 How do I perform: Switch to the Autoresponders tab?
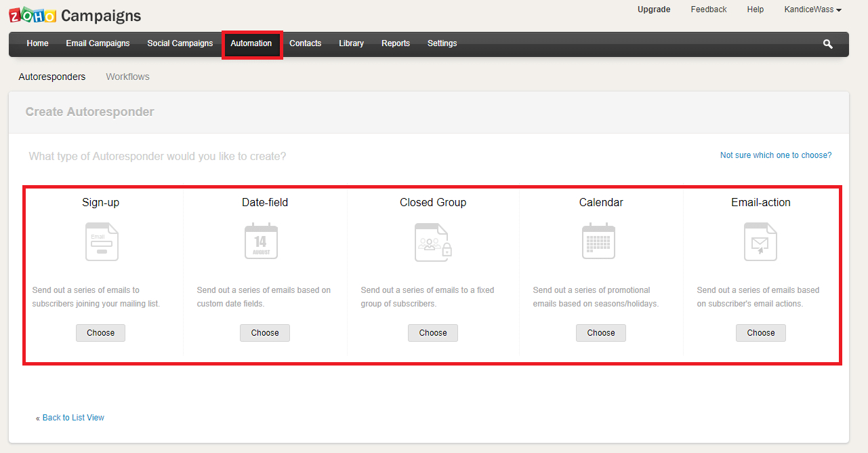click(52, 77)
